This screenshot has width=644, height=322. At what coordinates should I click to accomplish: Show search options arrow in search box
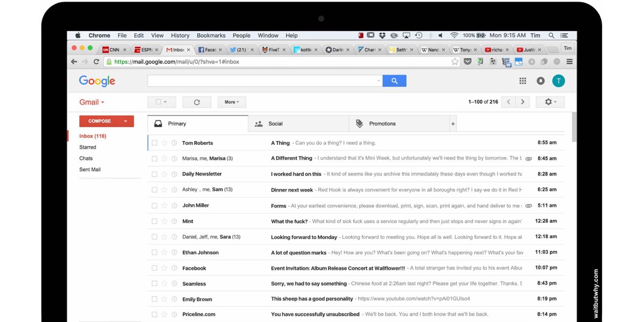coord(378,81)
